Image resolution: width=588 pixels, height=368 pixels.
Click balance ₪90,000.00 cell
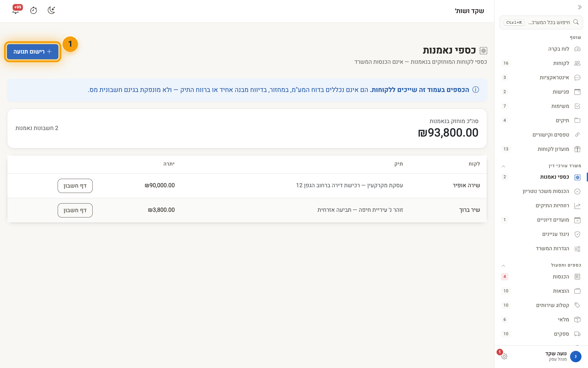(x=160, y=185)
